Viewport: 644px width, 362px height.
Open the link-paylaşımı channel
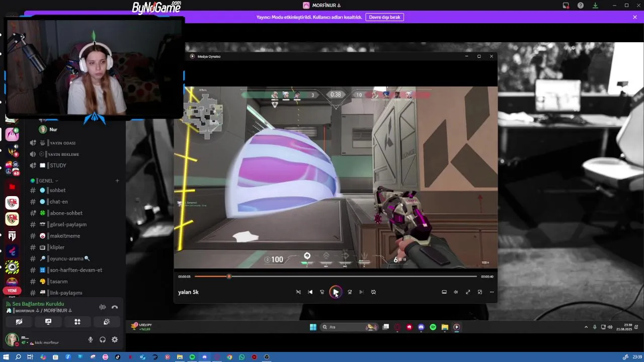(x=74, y=293)
